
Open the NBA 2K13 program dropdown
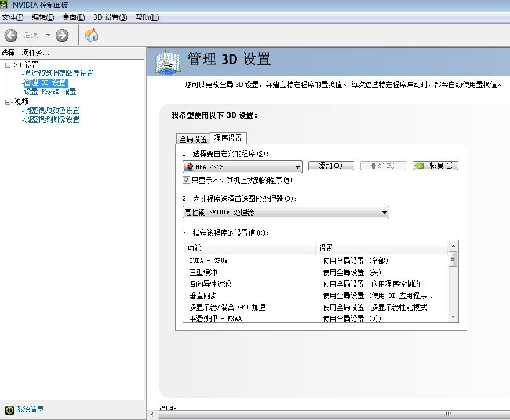coord(242,167)
